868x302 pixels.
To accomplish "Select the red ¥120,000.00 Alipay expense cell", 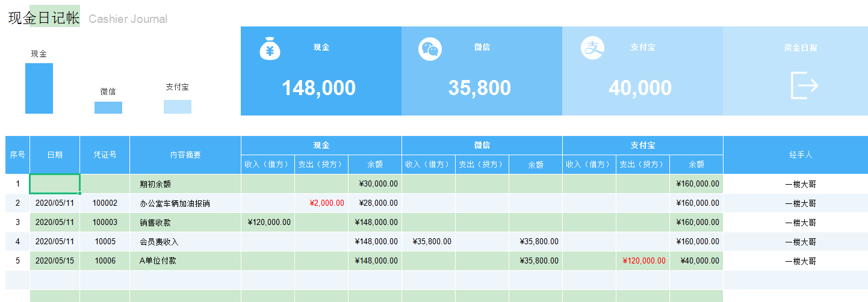I will click(x=643, y=261).
